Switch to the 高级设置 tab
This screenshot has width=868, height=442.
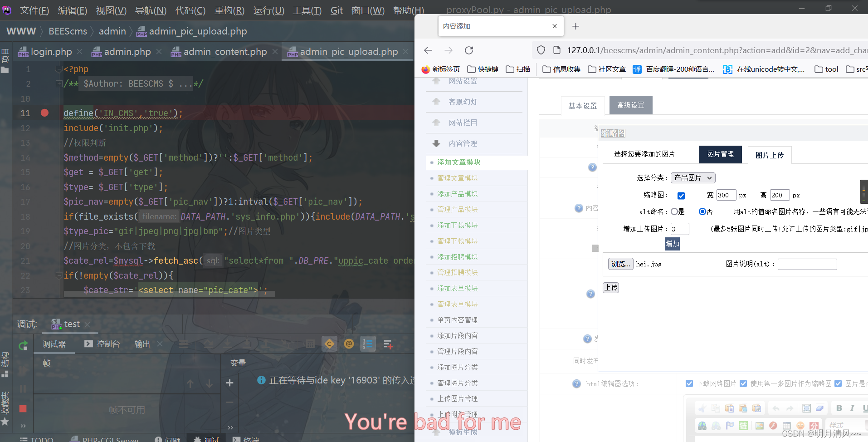[631, 105]
